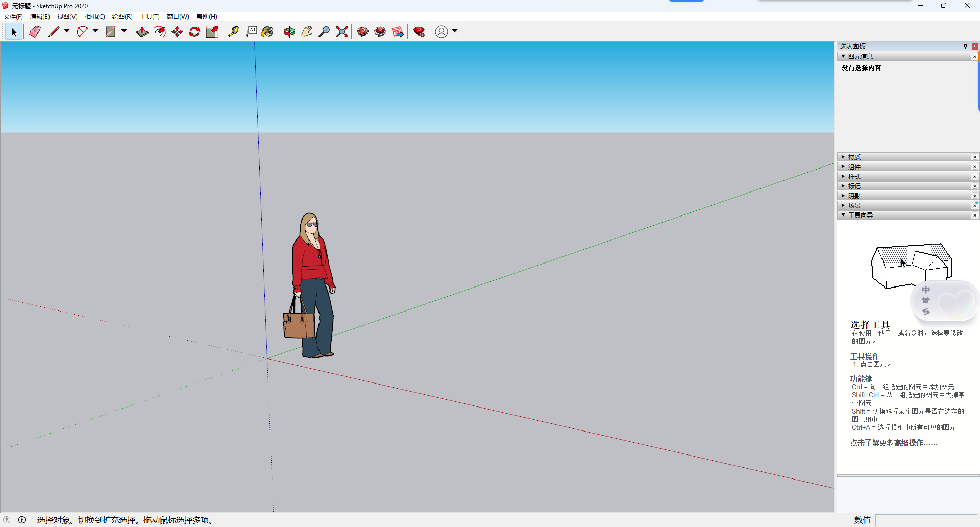This screenshot has height=527, width=980.
Task: Activate the Paint Bucket tool
Action: tap(267, 31)
